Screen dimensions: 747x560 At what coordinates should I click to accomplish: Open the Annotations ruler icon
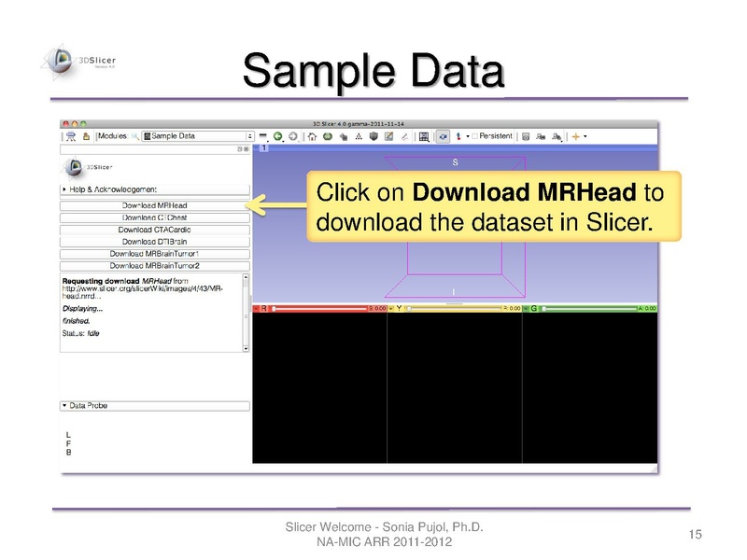coord(404,136)
